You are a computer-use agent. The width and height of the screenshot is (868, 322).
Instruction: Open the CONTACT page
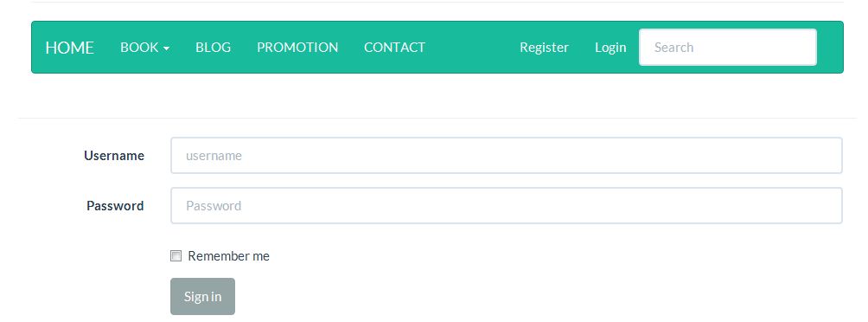[x=395, y=47]
